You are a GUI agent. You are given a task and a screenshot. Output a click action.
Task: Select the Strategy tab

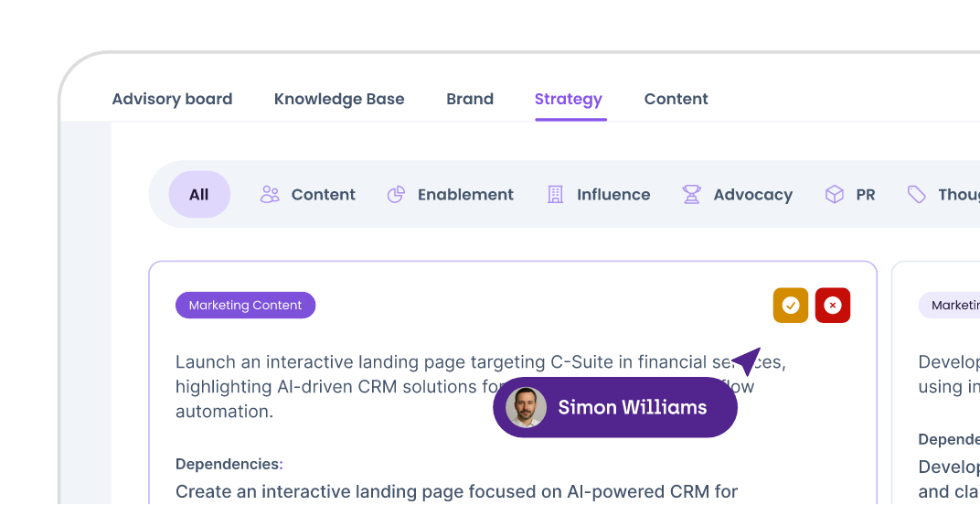pyautogui.click(x=569, y=99)
